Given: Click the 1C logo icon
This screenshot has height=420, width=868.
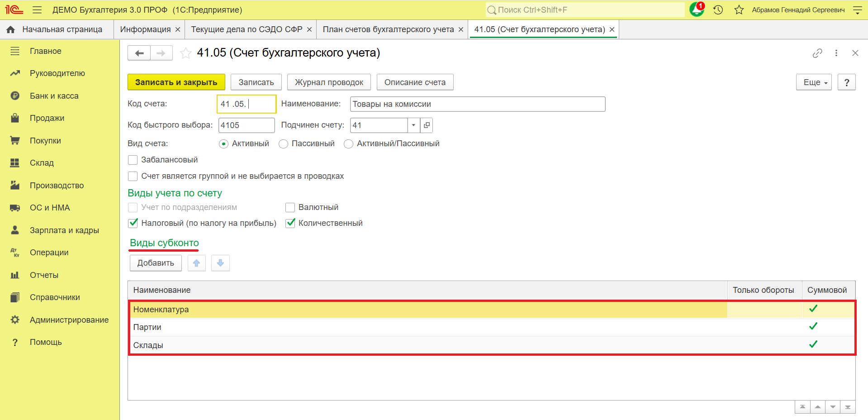Looking at the screenshot, I should click(x=14, y=10).
